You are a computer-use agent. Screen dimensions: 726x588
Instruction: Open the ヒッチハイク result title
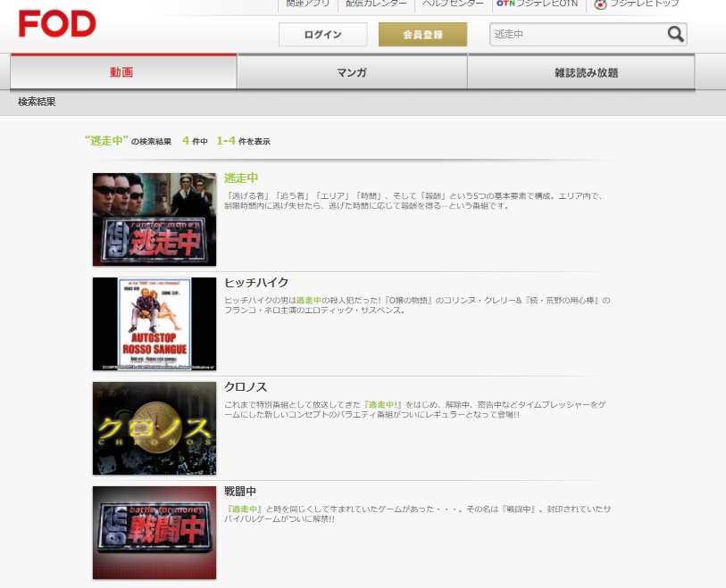[x=256, y=282]
